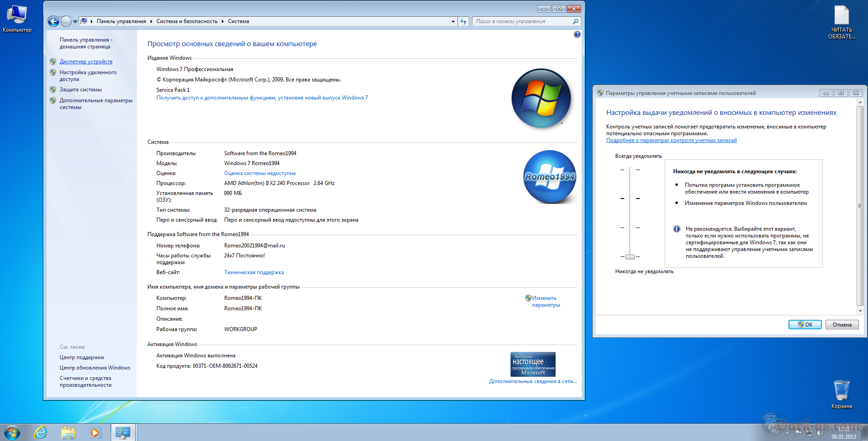The image size is (868, 441).
Task: Open Action Center flag in system tray
Action: (x=798, y=433)
